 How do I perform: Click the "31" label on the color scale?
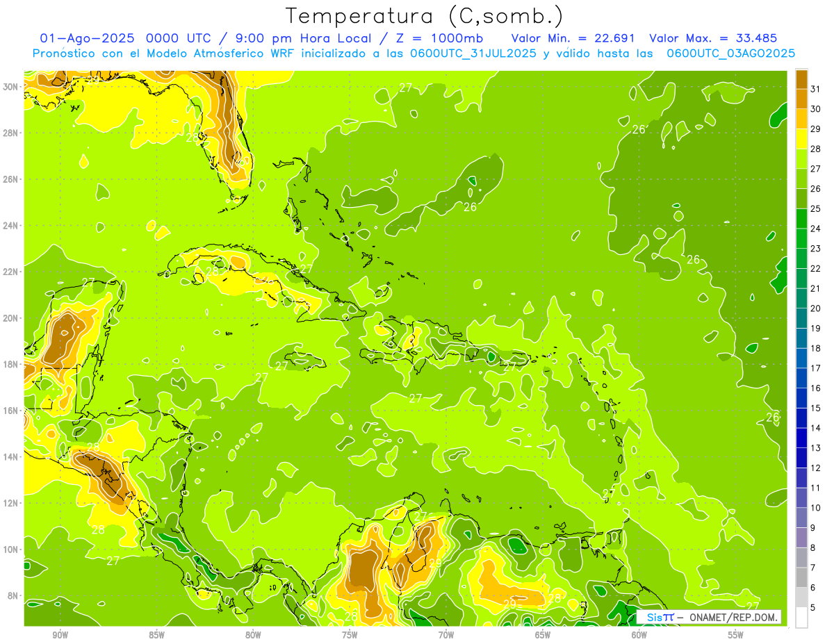816,89
